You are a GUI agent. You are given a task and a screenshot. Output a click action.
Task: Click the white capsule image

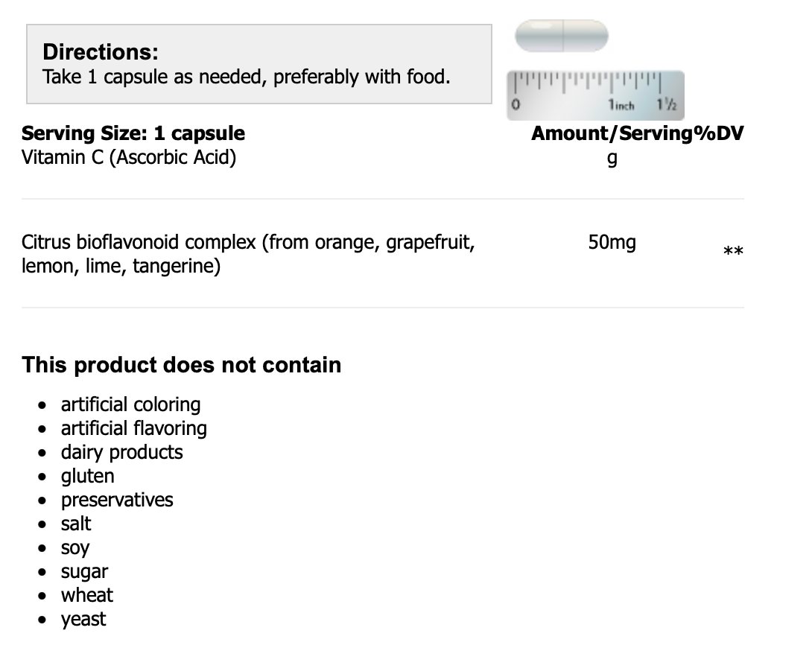pos(562,36)
